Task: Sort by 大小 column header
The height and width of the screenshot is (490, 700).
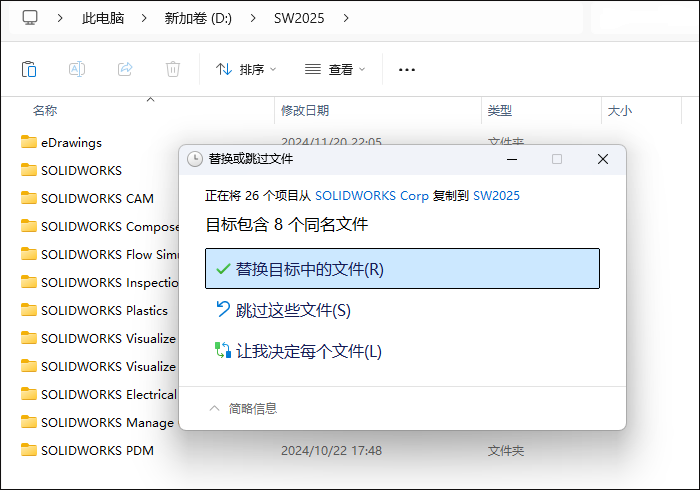Action: (620, 110)
